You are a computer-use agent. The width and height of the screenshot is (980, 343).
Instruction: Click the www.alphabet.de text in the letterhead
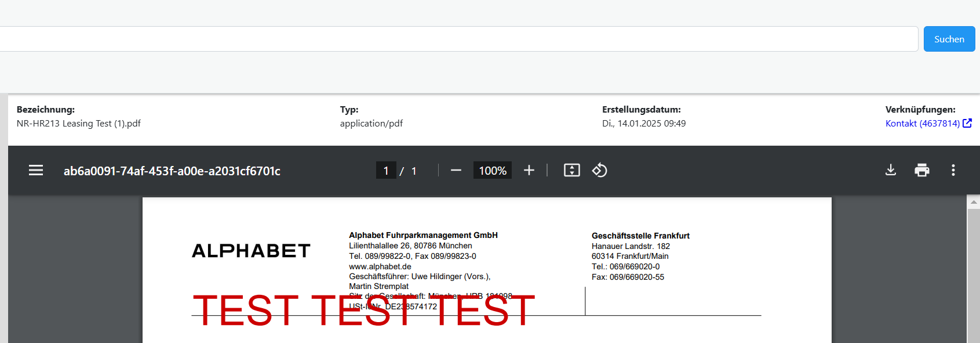pyautogui.click(x=380, y=266)
